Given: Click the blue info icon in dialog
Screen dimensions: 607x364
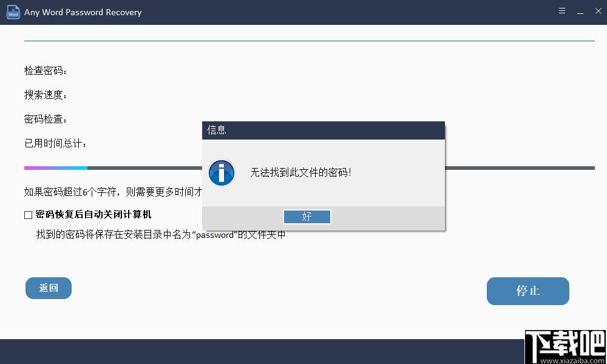Looking at the screenshot, I should tap(221, 173).
